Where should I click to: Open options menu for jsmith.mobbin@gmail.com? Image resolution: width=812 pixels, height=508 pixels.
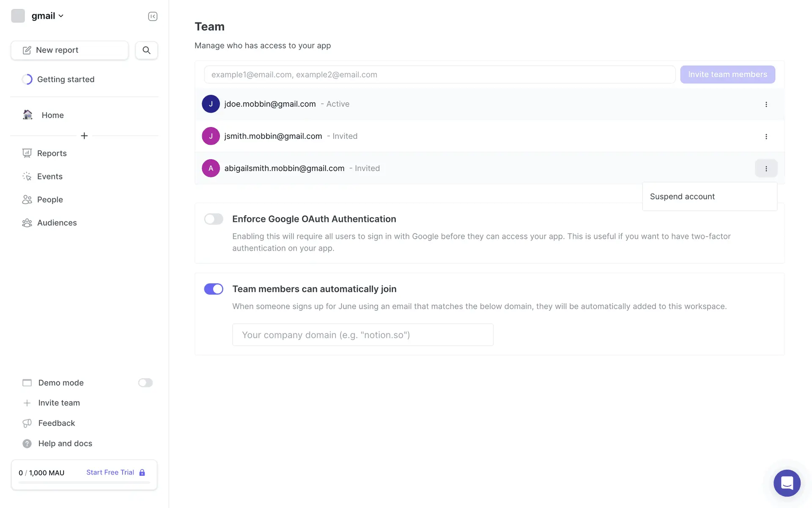(x=766, y=136)
